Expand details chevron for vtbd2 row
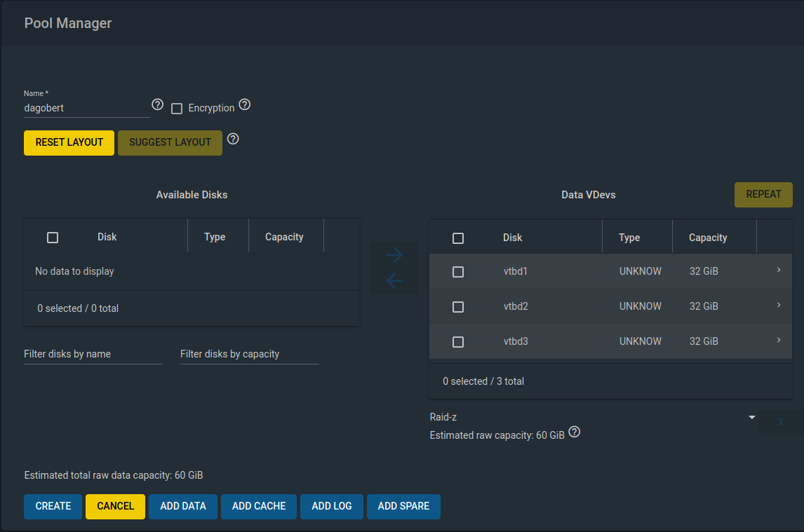This screenshot has width=804, height=532. point(779,305)
